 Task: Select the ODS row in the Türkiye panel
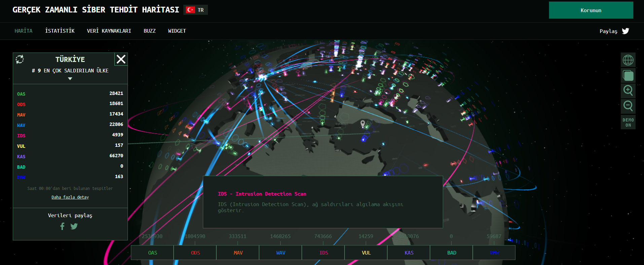(70, 104)
